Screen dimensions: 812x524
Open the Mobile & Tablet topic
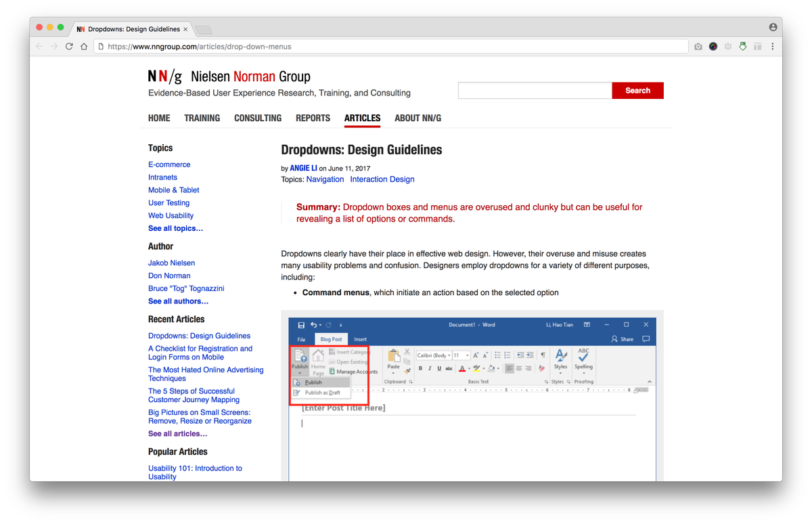(x=174, y=190)
